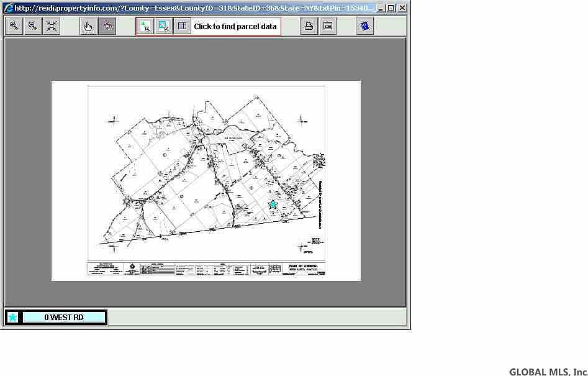Screen dimensions: 588x376
Task: Maximize the property info window
Action: tap(391, 8)
